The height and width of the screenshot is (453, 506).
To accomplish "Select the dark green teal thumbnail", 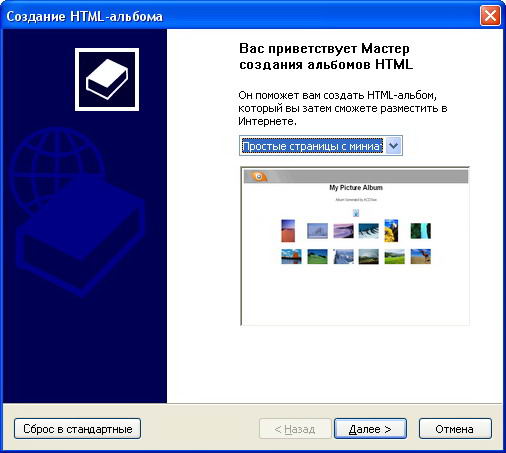I will (421, 231).
